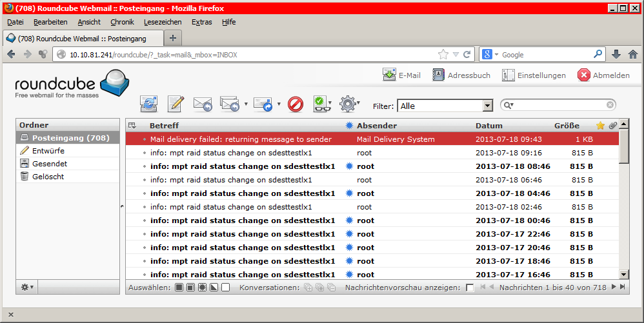Screen dimensions: 644x323
Task: Deselect messages with the empty Auswählen box
Action: [x=225, y=288]
